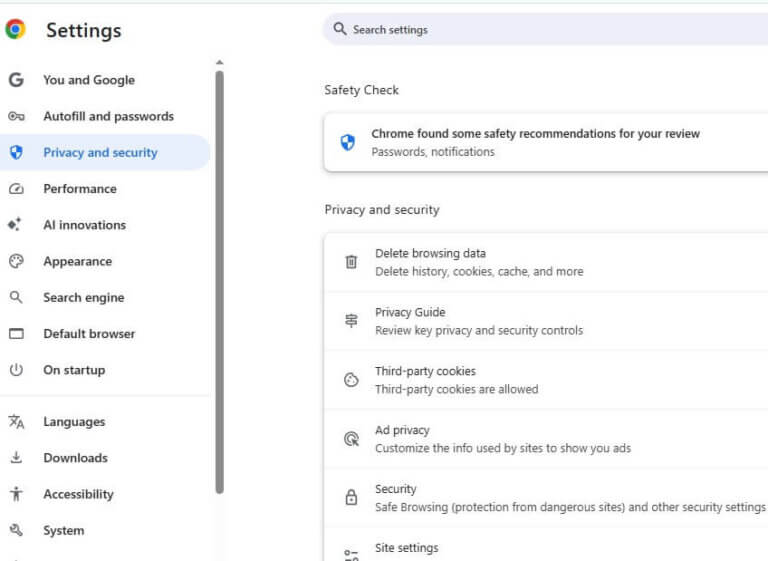Click the cookie icon for Third-party cookies

click(x=351, y=380)
